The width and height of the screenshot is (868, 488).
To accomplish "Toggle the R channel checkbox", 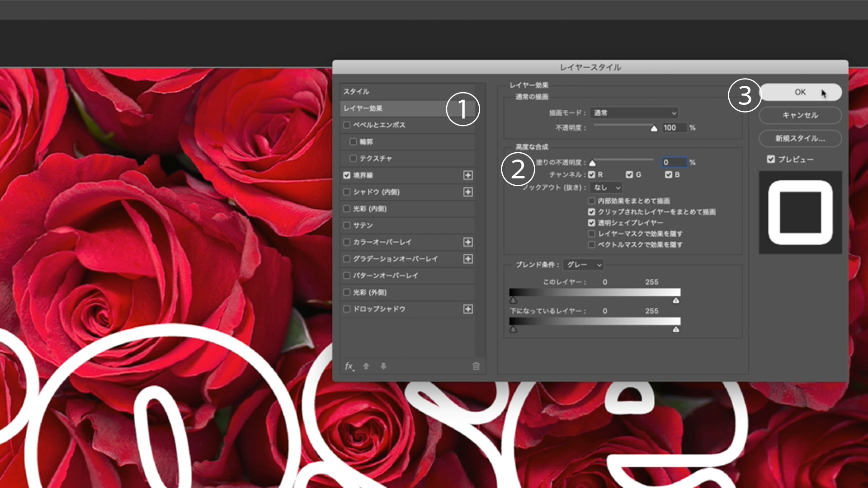I will [x=591, y=175].
